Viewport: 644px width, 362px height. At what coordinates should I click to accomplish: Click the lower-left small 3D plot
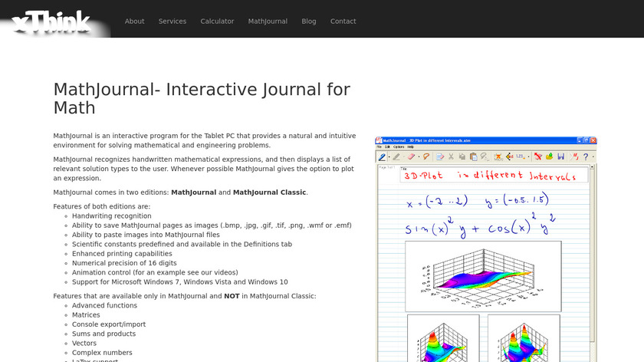[443, 338]
